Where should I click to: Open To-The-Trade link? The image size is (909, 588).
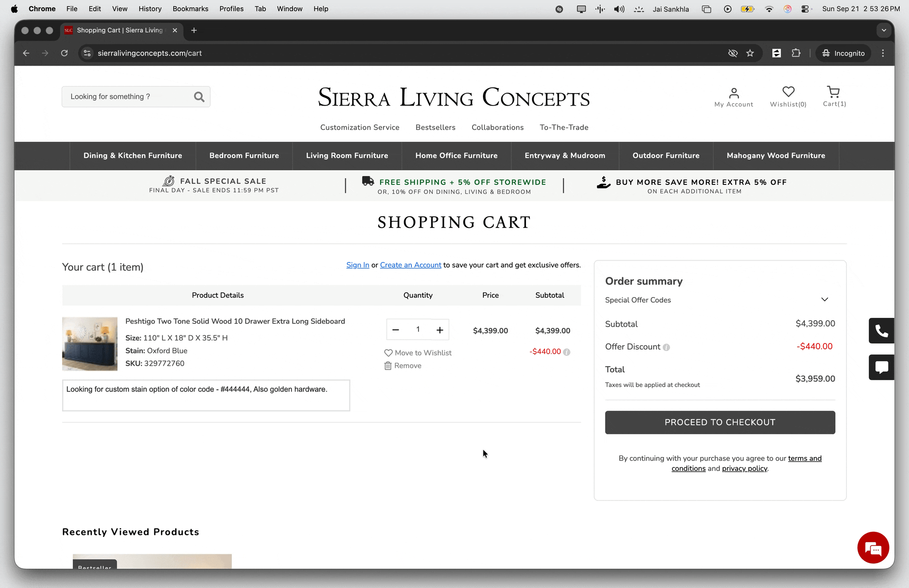point(564,127)
